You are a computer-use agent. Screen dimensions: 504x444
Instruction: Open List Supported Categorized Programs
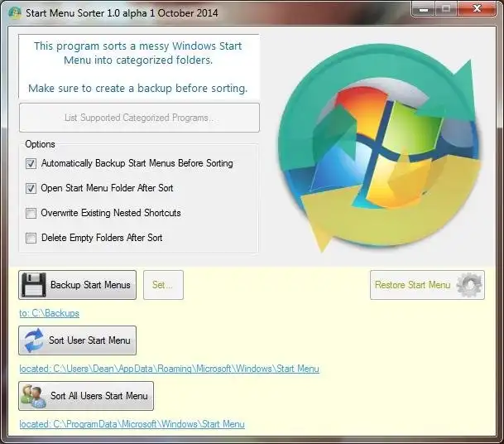click(x=139, y=118)
